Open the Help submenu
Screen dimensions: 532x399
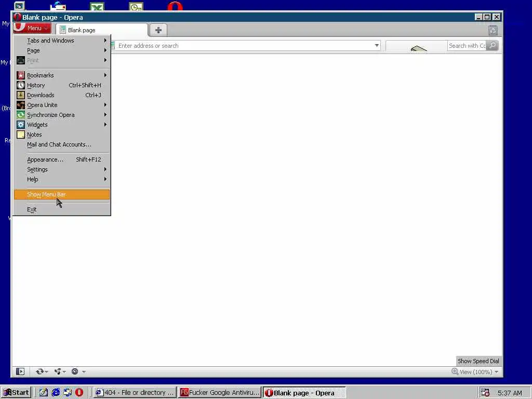pos(62,179)
